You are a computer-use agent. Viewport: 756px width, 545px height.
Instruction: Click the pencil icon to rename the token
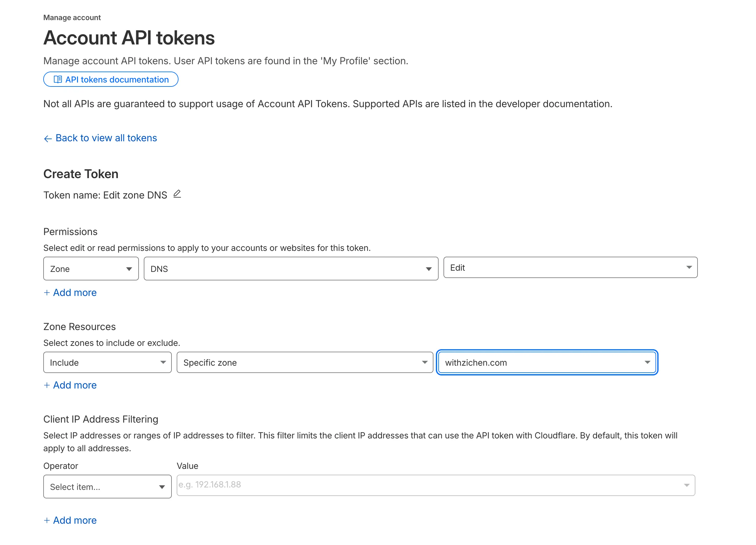coord(178,194)
